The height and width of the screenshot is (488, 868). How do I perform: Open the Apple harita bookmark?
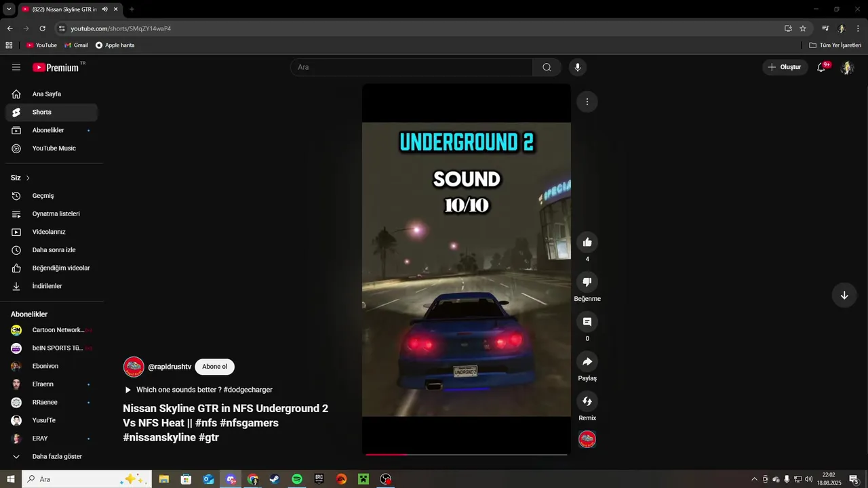115,45
